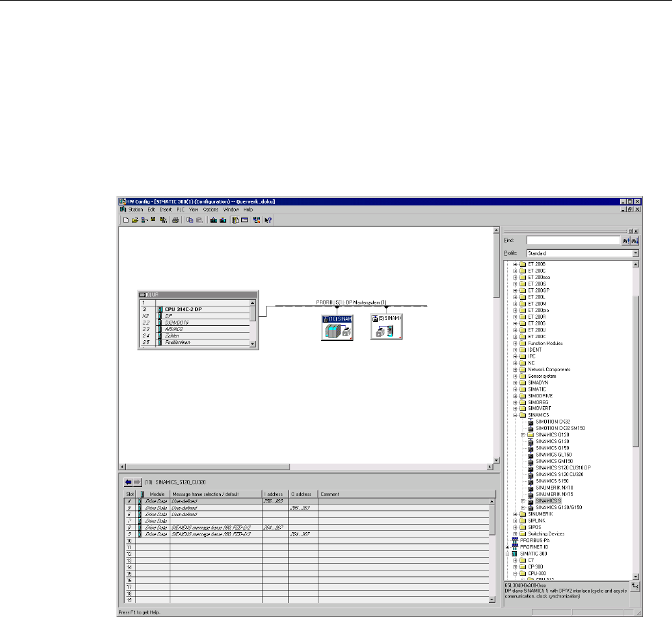Click the Open folder toolbar icon
Viewport: 672px width, 617px height.
[x=135, y=220]
